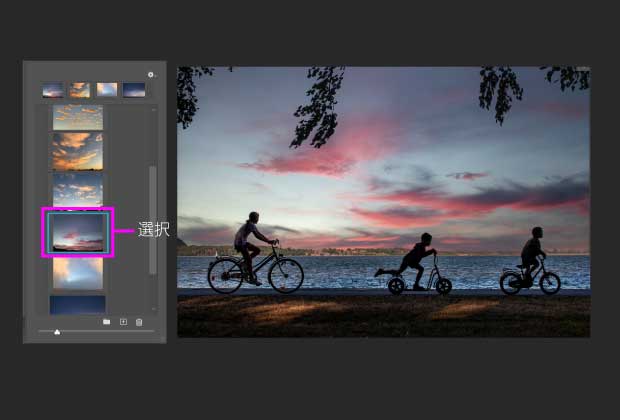The image size is (620, 420).
Task: Click the cyclist photo preview image
Action: [x=384, y=202]
